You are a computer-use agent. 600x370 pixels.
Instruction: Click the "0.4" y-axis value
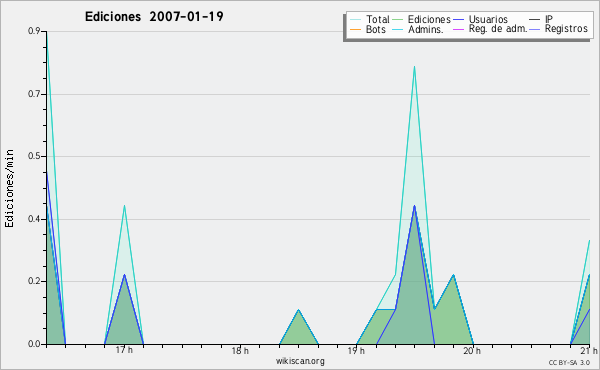coord(34,219)
